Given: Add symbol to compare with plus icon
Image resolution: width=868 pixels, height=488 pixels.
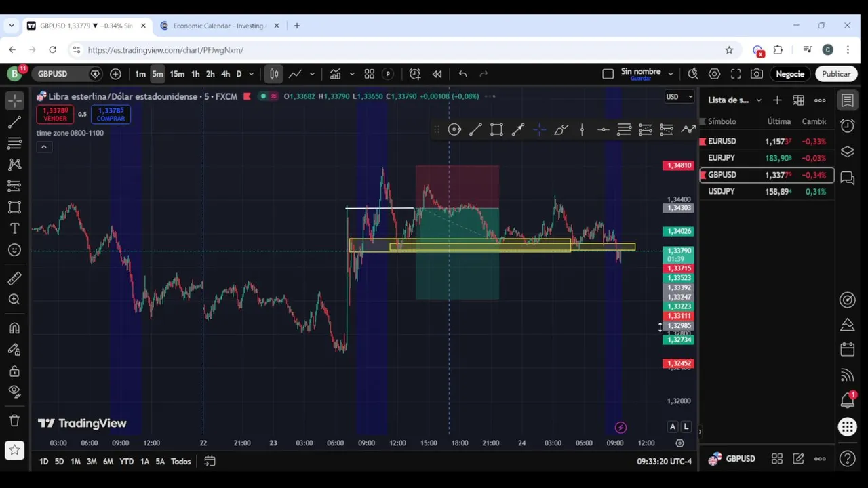Looking at the screenshot, I should pos(115,74).
